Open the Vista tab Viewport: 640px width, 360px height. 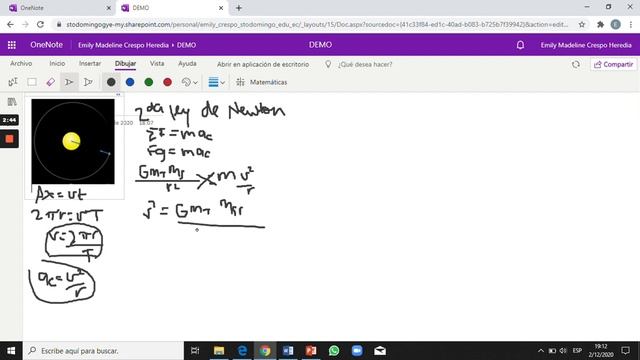click(157, 64)
